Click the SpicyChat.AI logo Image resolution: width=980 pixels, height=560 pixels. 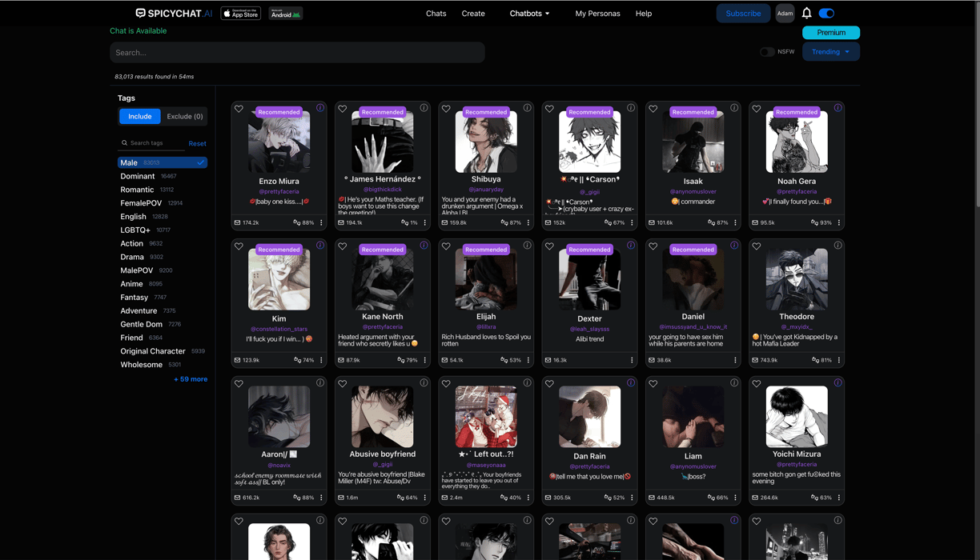tap(174, 13)
